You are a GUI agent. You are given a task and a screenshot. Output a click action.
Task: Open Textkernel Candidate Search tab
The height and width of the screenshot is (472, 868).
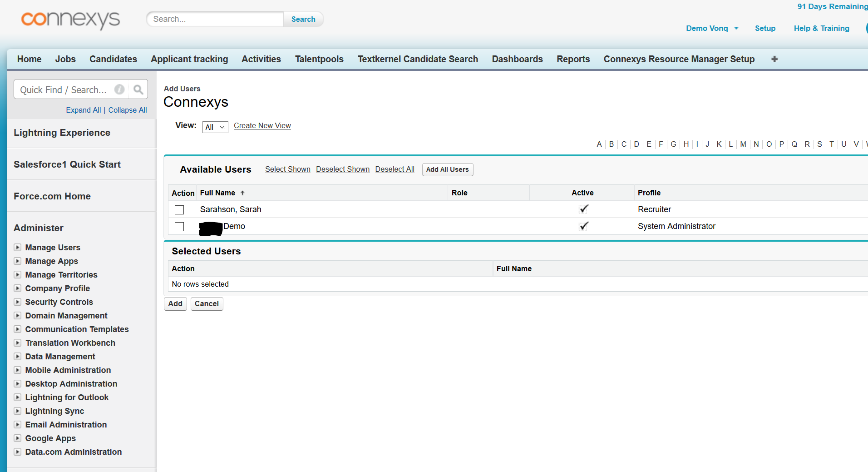pyautogui.click(x=418, y=59)
